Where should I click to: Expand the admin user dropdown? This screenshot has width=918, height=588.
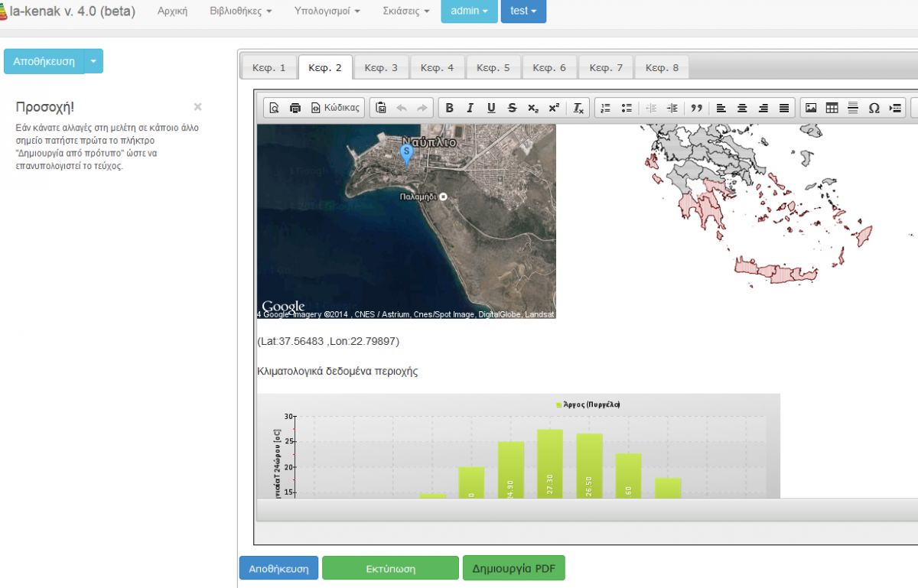tap(469, 11)
